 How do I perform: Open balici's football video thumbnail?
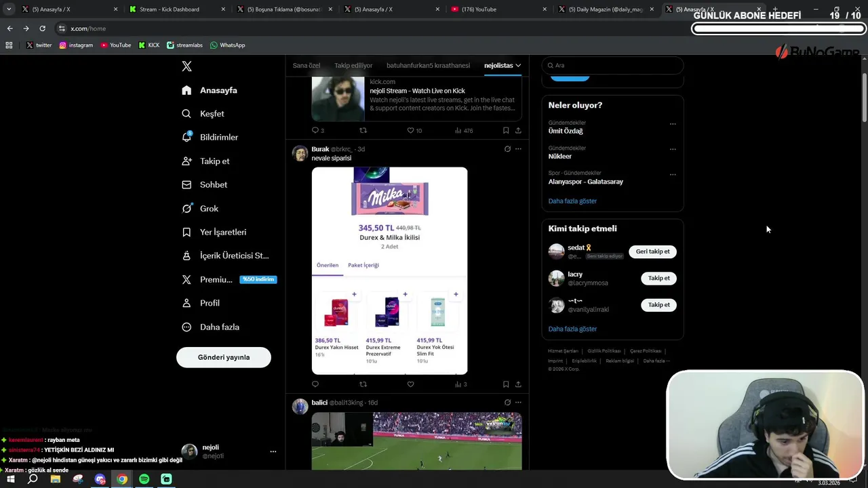click(416, 441)
